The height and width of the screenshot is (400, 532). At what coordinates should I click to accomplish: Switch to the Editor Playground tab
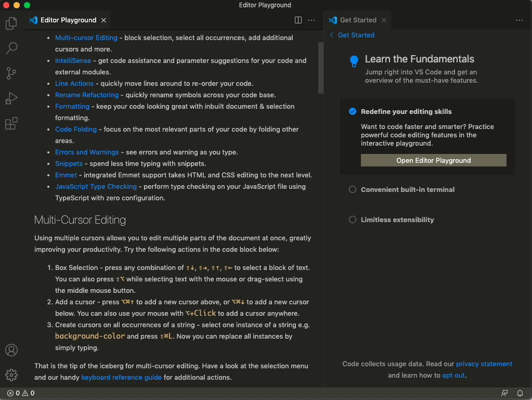[x=68, y=20]
